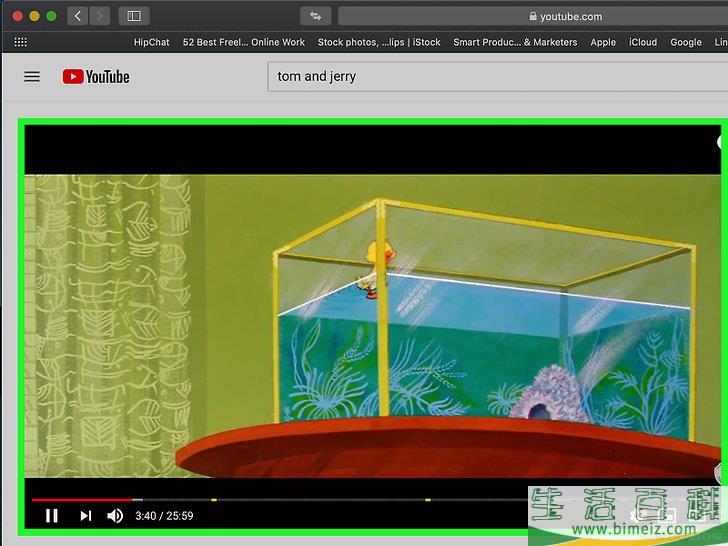Seek on the red video progress bar

pyautogui.click(x=82, y=500)
